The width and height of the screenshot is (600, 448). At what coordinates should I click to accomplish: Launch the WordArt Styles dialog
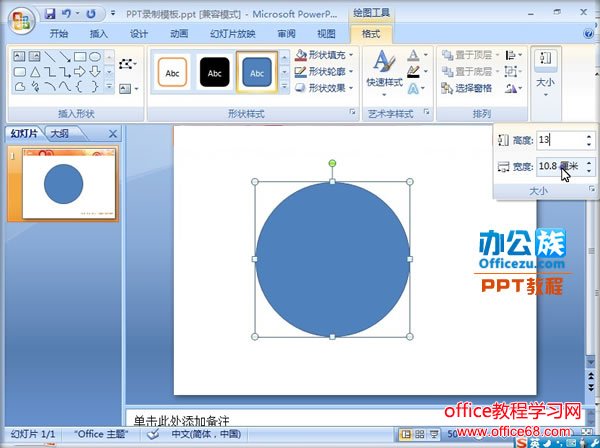[426, 112]
